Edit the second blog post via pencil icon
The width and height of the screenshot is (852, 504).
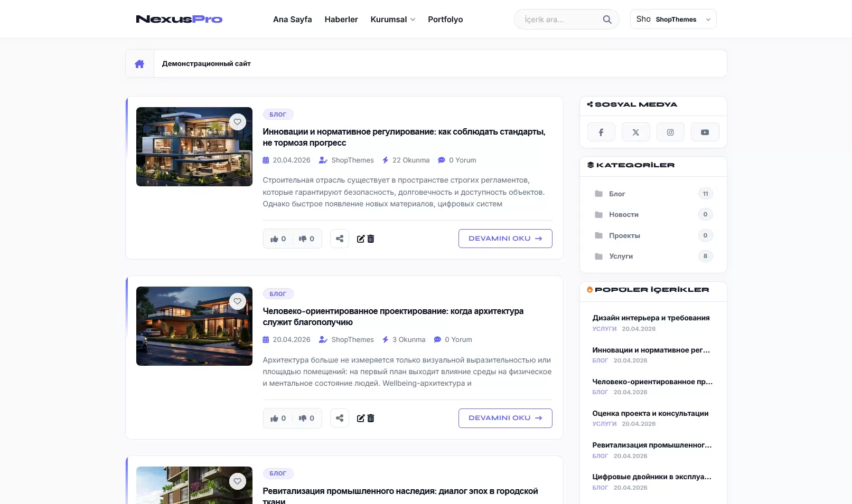pyautogui.click(x=361, y=419)
